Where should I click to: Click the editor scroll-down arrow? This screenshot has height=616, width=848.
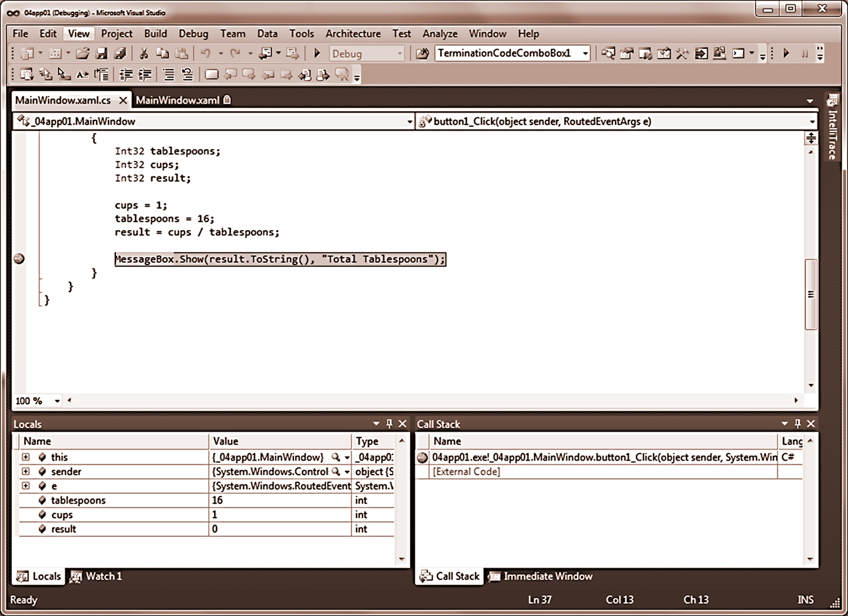coord(811,385)
